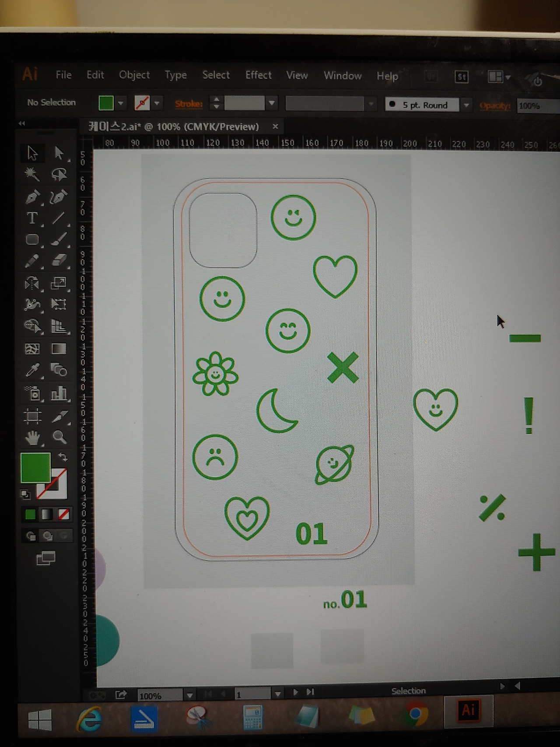Swap fill and stroke colors

[63, 457]
